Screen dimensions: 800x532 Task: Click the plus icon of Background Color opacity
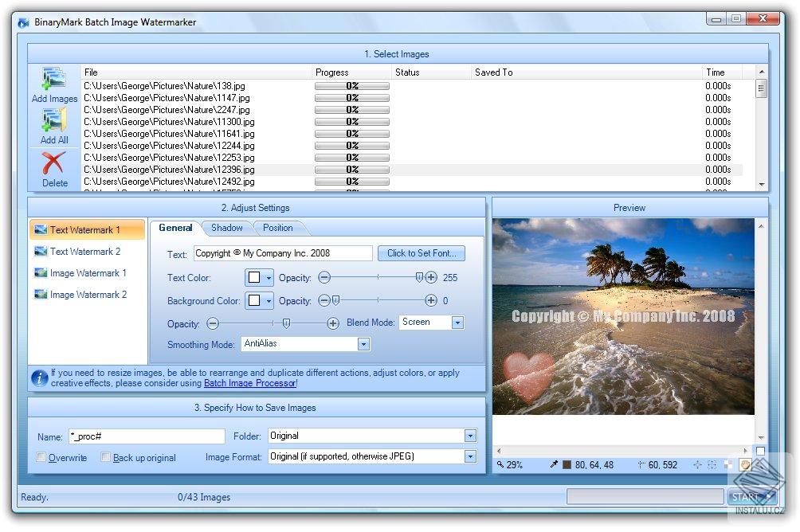pyautogui.click(x=431, y=300)
